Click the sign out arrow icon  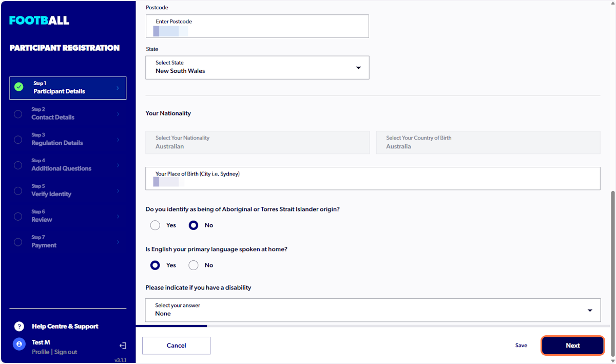pos(123,346)
